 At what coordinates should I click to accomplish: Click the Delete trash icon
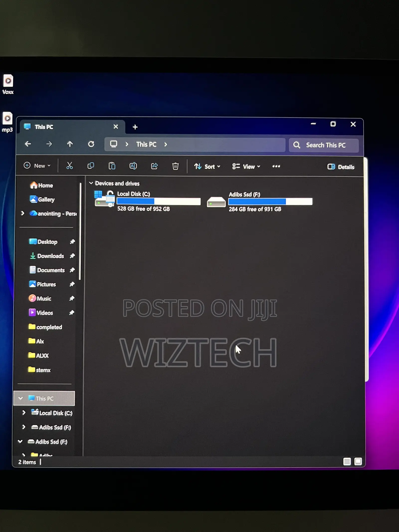click(176, 166)
